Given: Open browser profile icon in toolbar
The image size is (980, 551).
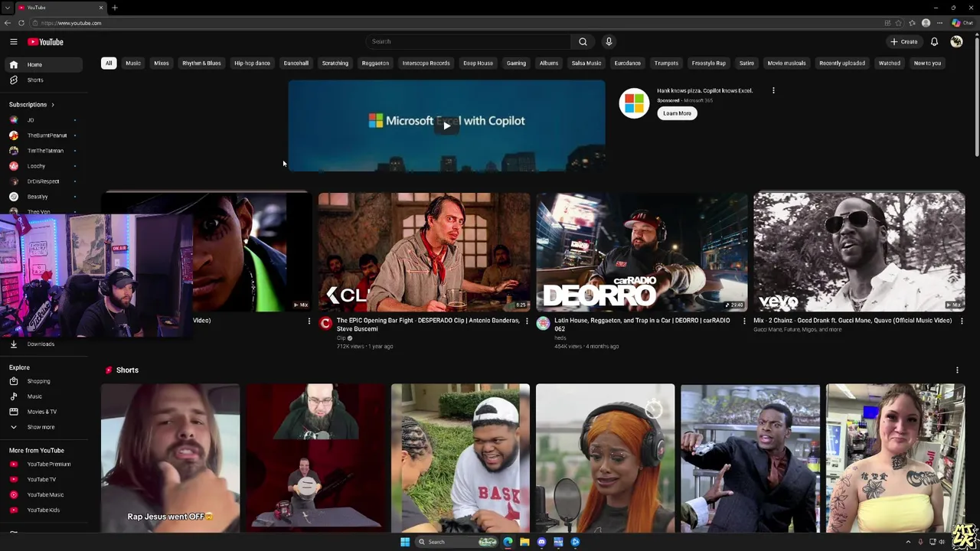Looking at the screenshot, I should (926, 23).
